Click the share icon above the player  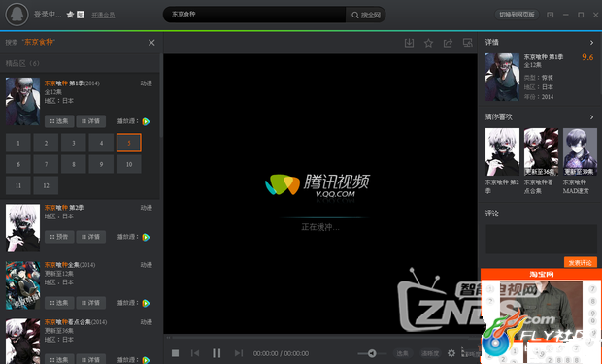(448, 43)
